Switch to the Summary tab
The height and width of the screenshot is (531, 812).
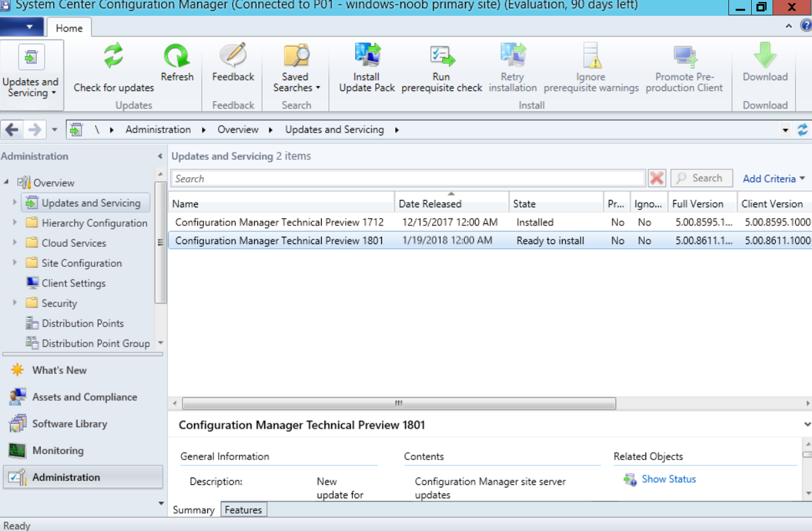[x=193, y=510]
